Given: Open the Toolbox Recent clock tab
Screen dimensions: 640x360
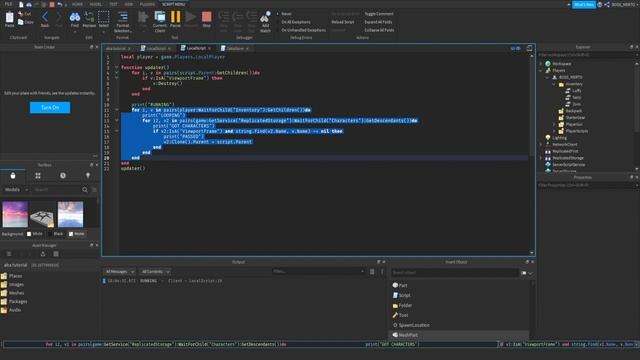Looking at the screenshot, I should point(63,176).
